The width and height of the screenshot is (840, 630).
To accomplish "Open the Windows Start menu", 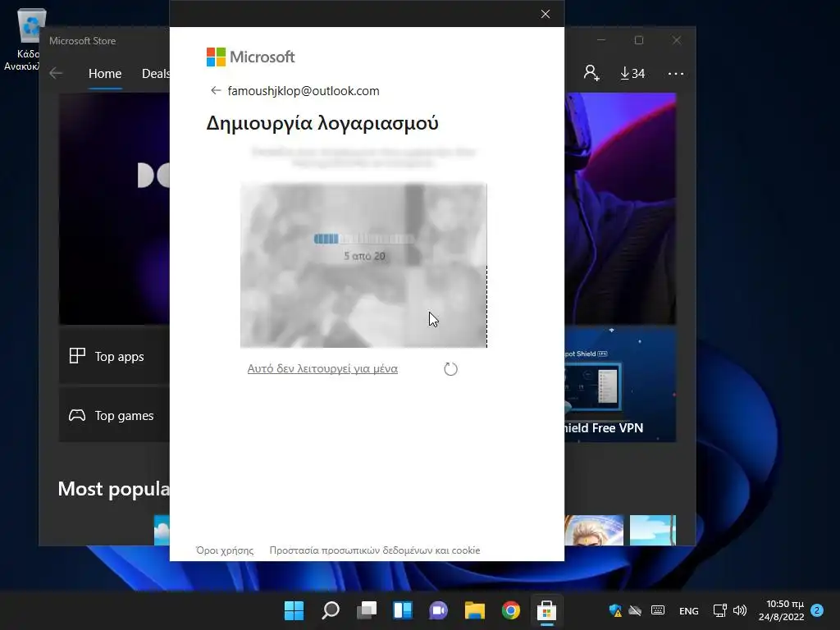I will pyautogui.click(x=294, y=610).
